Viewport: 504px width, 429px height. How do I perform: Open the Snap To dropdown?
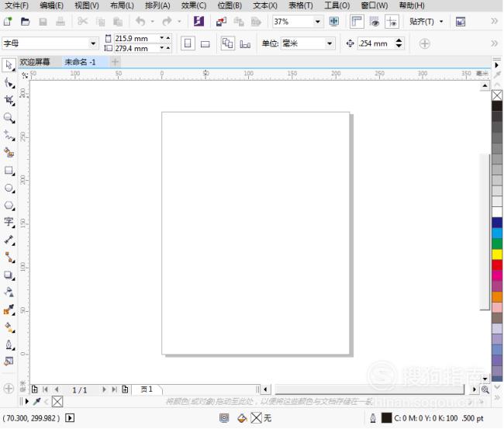[x=426, y=22]
